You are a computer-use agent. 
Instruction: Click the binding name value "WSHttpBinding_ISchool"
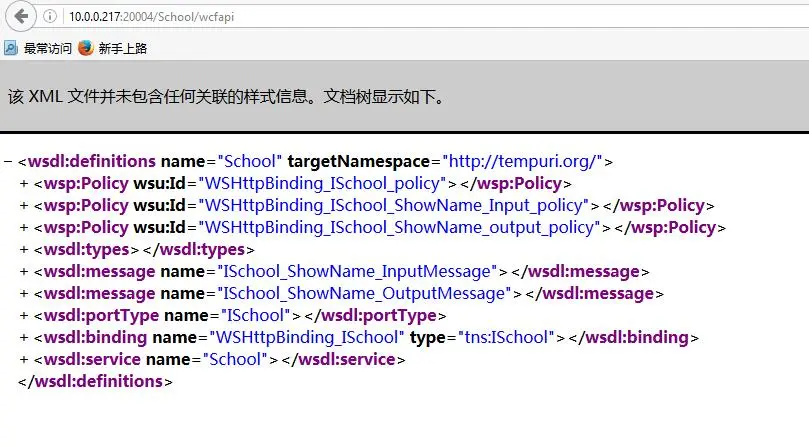pos(306,338)
